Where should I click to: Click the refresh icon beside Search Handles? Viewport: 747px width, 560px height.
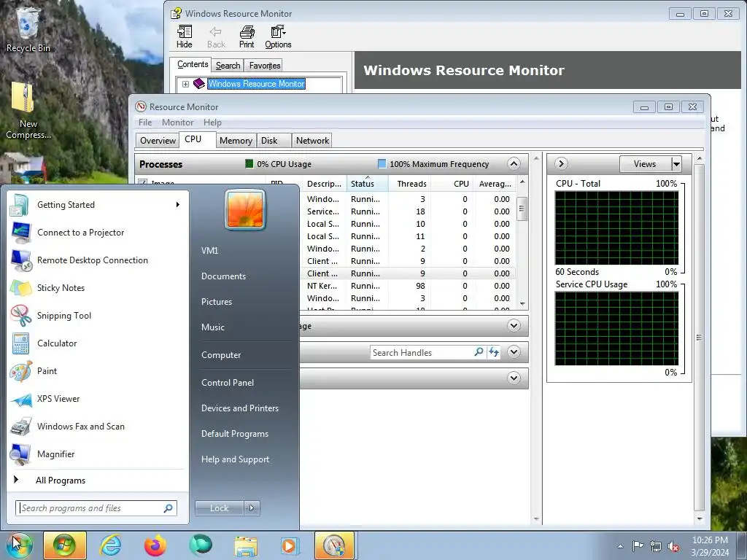[494, 352]
